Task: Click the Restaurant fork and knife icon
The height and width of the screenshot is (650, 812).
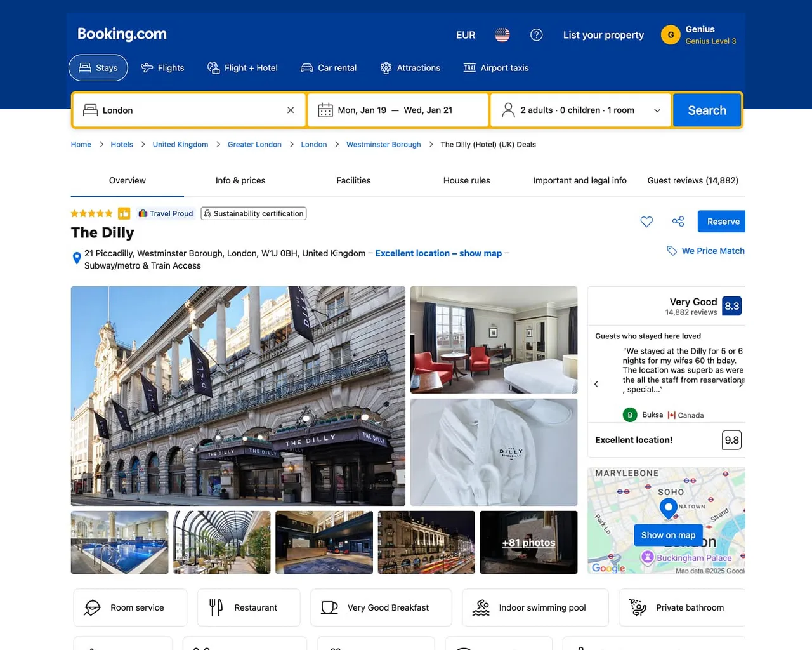Action: (x=216, y=607)
